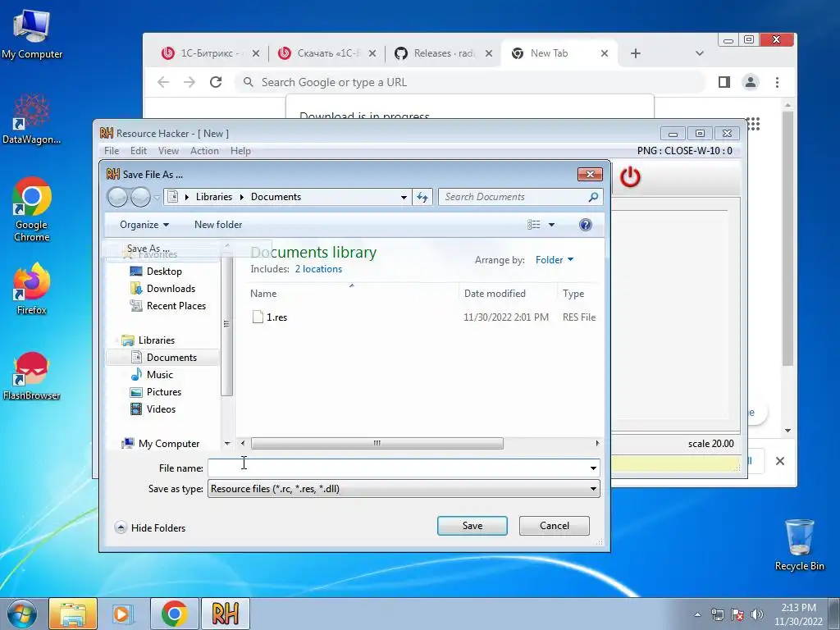Open the Windows Start menu
This screenshot has height=630, width=840.
[x=22, y=614]
